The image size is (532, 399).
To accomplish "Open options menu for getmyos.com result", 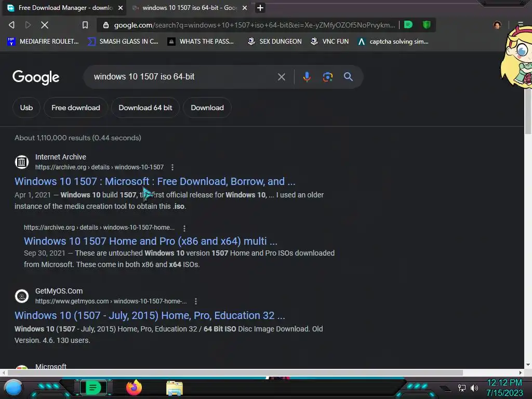I will point(196,301).
